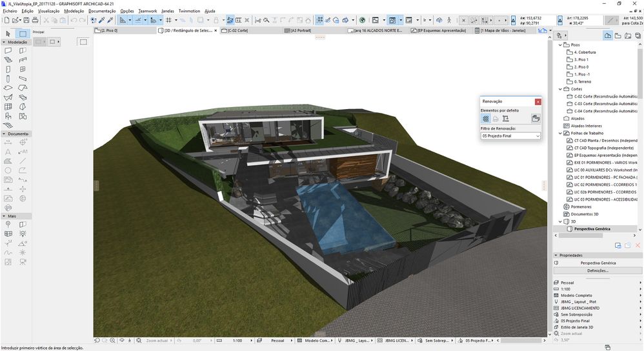Collapse the Modelação toolbox section
This screenshot has height=351, width=644.
click(4, 43)
